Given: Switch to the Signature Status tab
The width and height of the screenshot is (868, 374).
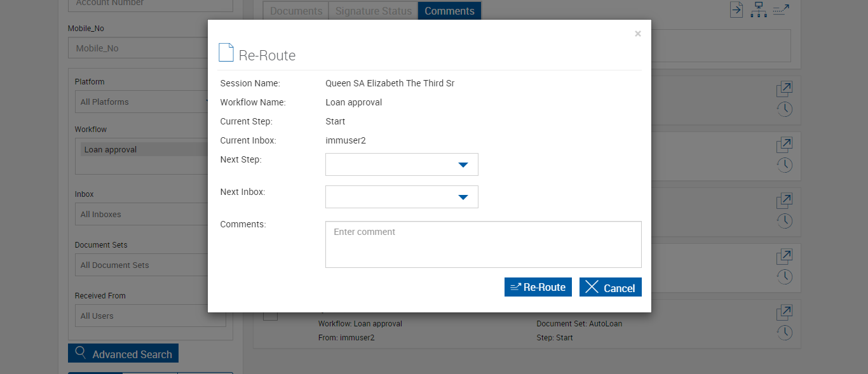Looking at the screenshot, I should (x=373, y=11).
